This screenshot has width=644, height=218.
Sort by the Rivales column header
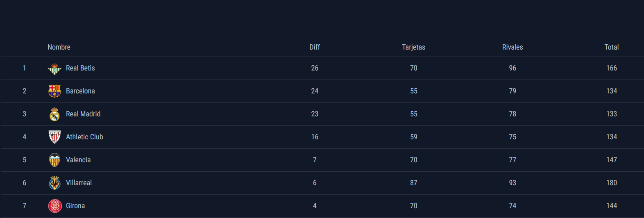(x=512, y=47)
